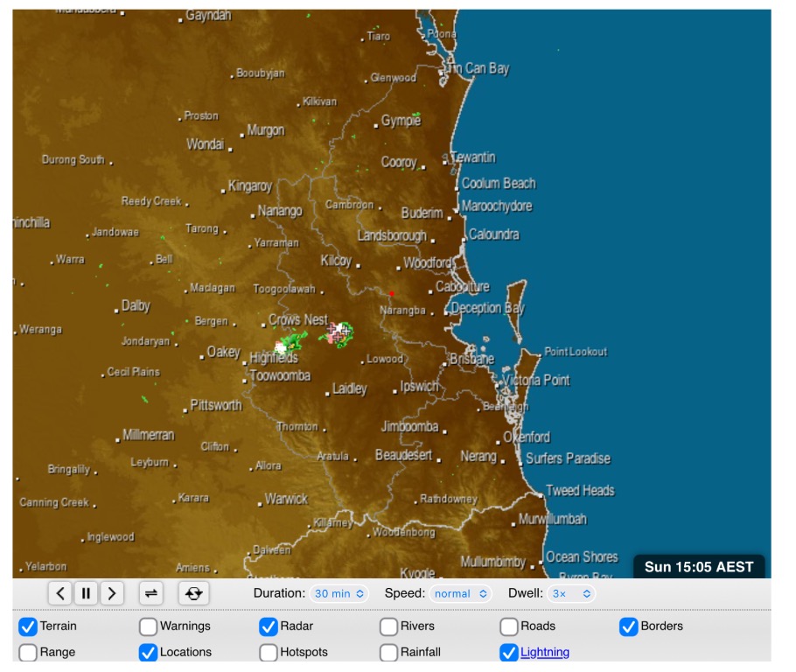This screenshot has width=796, height=672.
Task: Step back to previous radar frame
Action: point(59,593)
